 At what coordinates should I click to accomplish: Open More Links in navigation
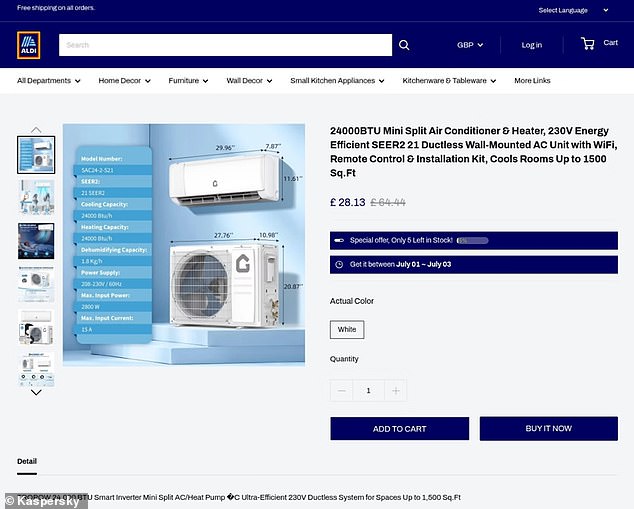click(532, 81)
